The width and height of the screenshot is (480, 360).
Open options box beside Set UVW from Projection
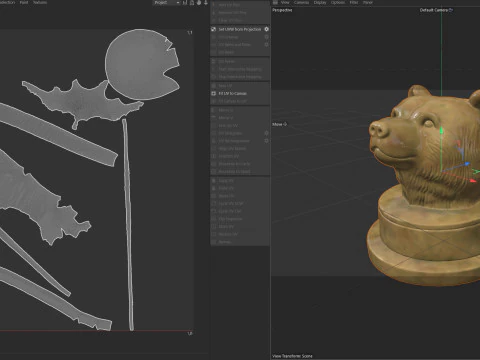pos(266,29)
